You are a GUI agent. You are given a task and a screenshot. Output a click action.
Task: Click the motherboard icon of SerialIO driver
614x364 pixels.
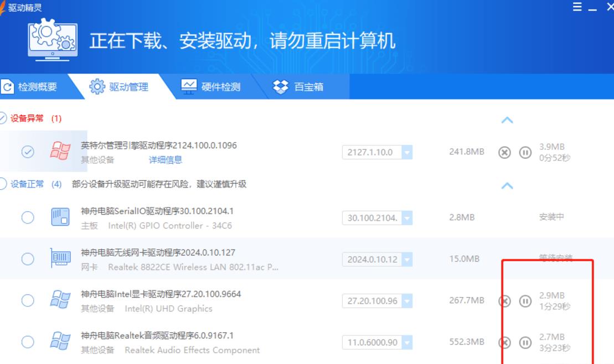(x=60, y=217)
